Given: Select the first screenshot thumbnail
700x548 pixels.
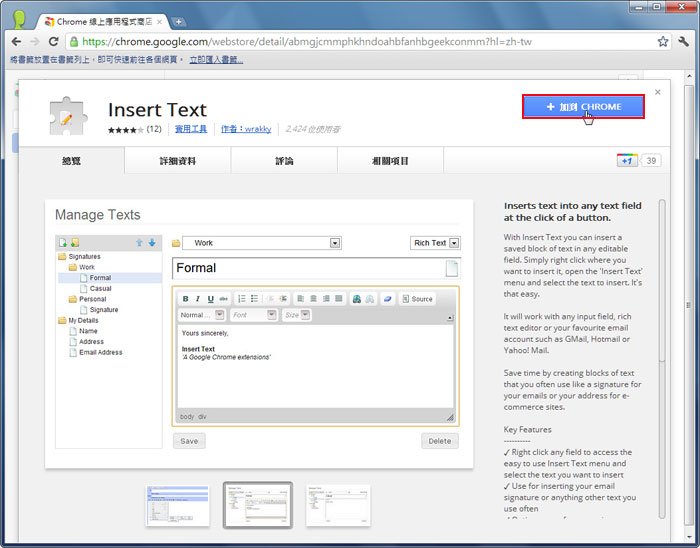Looking at the screenshot, I should [178, 506].
